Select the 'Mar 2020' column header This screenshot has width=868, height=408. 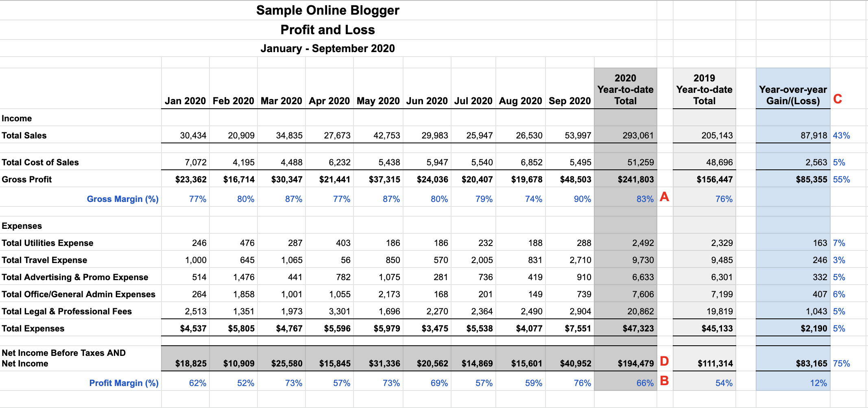(x=281, y=101)
